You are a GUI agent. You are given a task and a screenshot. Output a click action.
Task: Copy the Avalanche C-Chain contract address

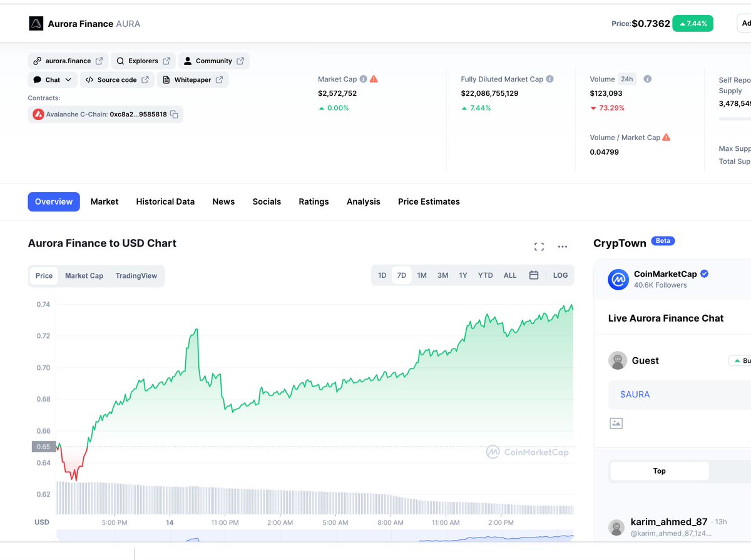pos(175,115)
